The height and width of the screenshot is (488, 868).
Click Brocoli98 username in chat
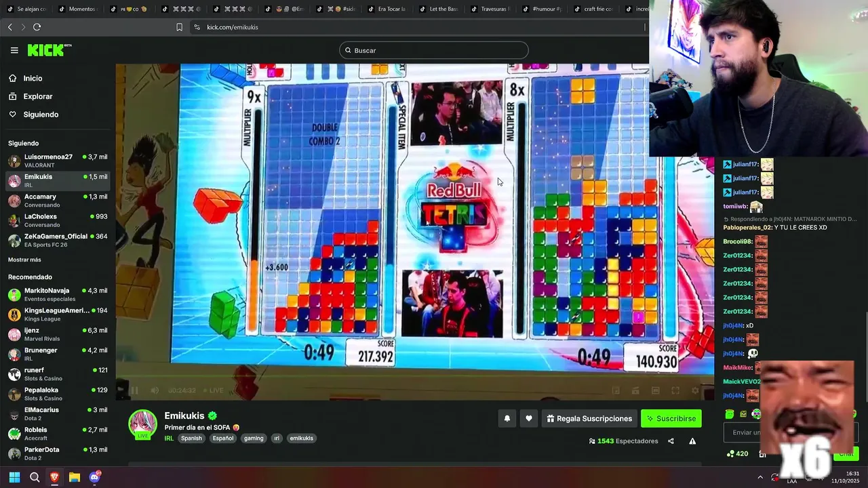point(737,242)
